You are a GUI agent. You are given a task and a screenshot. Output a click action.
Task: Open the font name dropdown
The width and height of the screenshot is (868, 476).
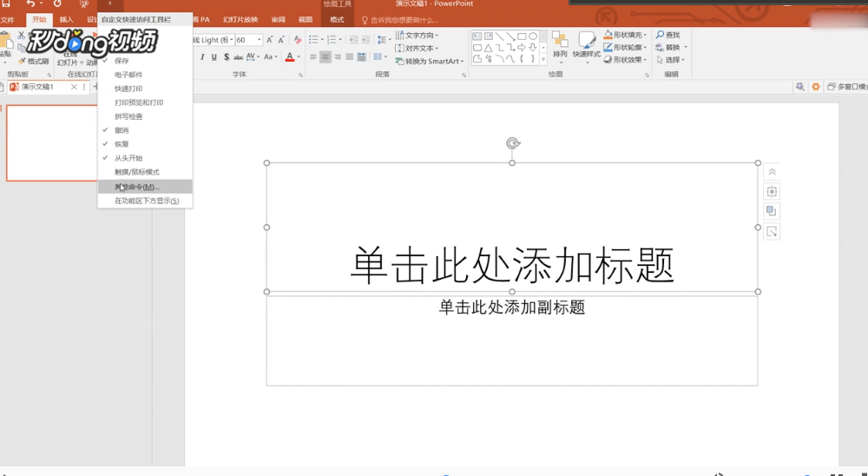point(232,40)
